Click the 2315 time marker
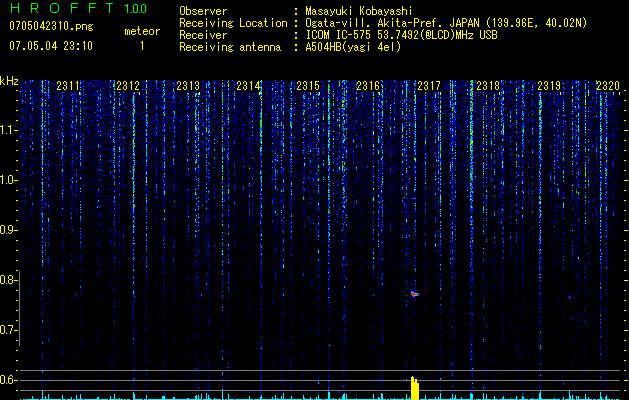The height and width of the screenshot is (400, 629). pos(308,85)
